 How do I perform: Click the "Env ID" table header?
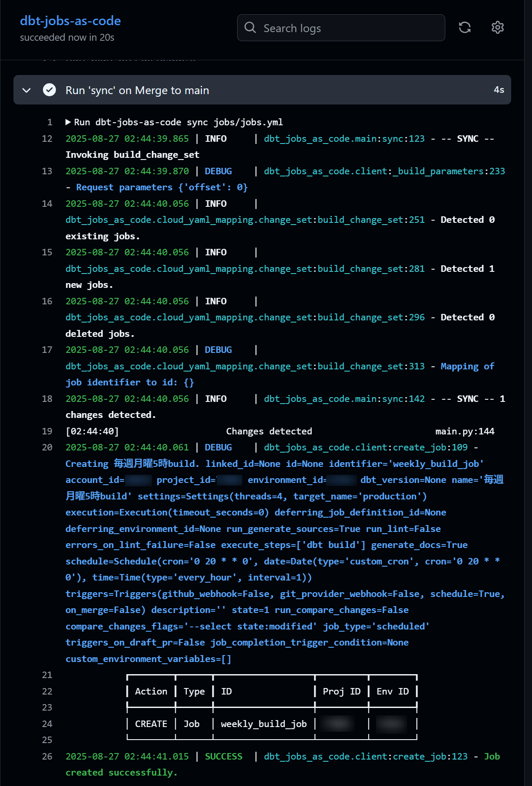(x=393, y=691)
